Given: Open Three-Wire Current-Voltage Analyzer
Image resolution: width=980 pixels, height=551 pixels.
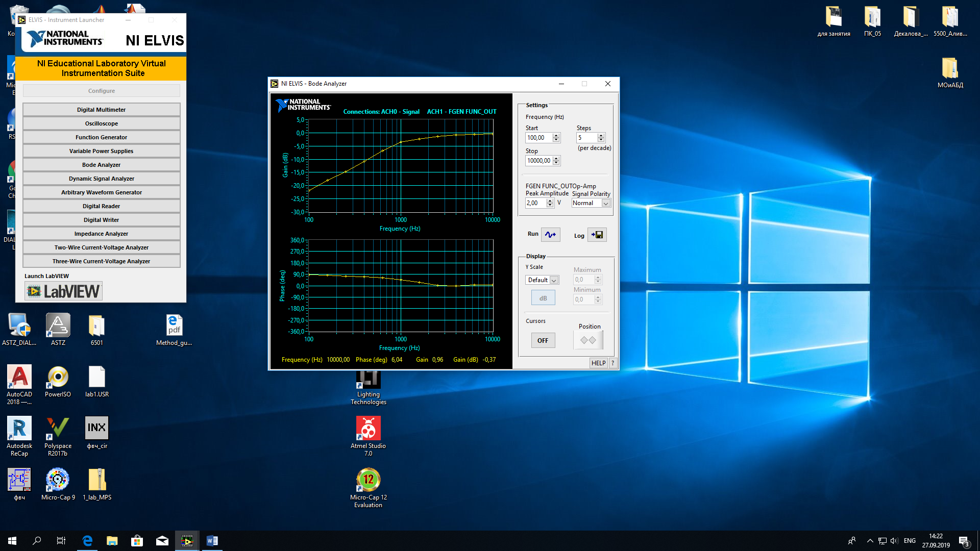Looking at the screenshot, I should (x=102, y=261).
